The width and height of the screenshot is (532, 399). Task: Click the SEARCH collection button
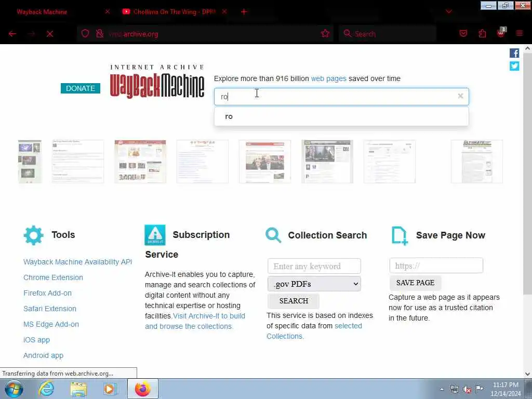coord(294,301)
